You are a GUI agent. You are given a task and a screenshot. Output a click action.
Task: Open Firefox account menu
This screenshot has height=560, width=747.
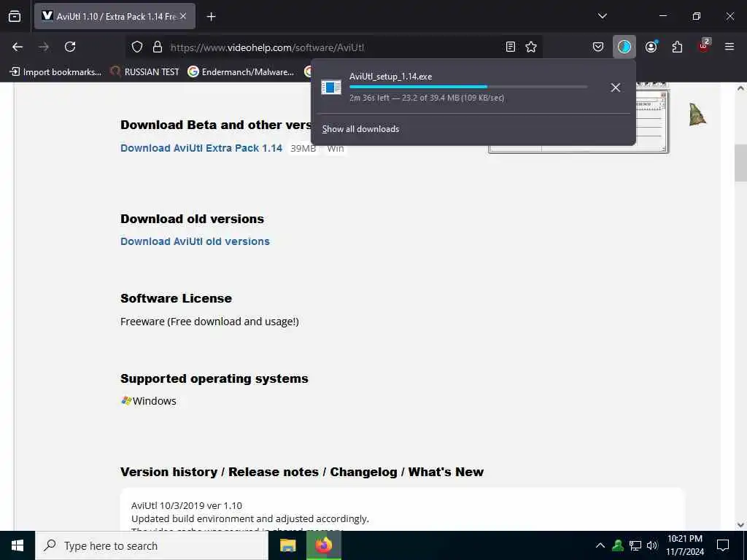pyautogui.click(x=651, y=47)
